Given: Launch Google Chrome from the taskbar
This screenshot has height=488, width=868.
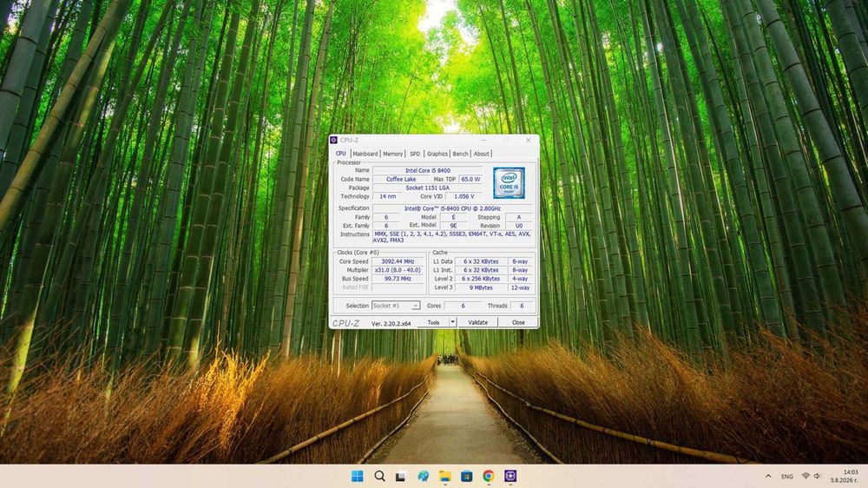Looking at the screenshot, I should pyautogui.click(x=488, y=476).
